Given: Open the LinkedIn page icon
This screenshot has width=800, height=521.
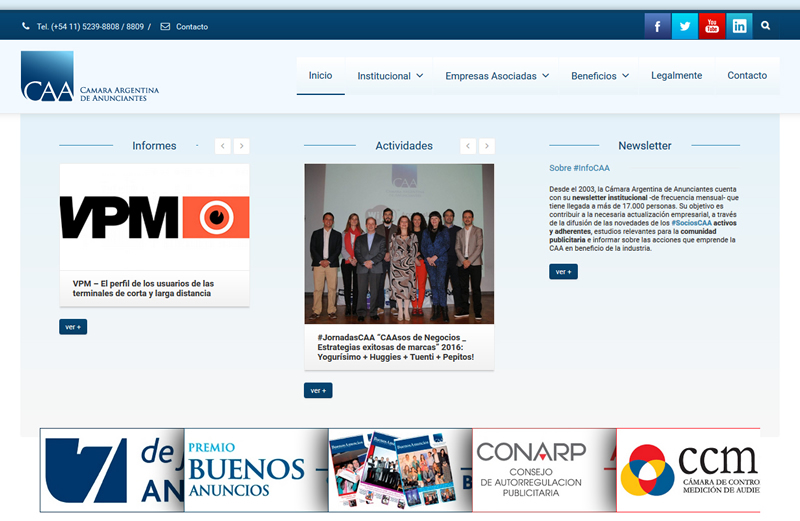Looking at the screenshot, I should [739, 26].
